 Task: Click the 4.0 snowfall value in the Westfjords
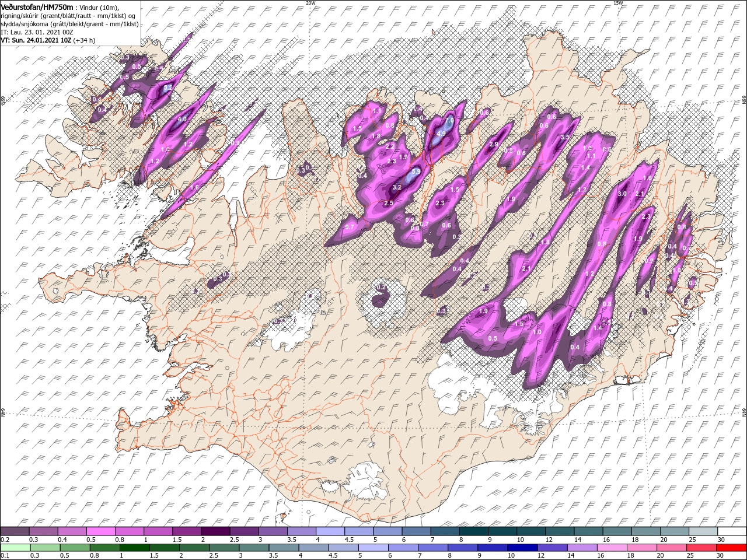(x=181, y=119)
